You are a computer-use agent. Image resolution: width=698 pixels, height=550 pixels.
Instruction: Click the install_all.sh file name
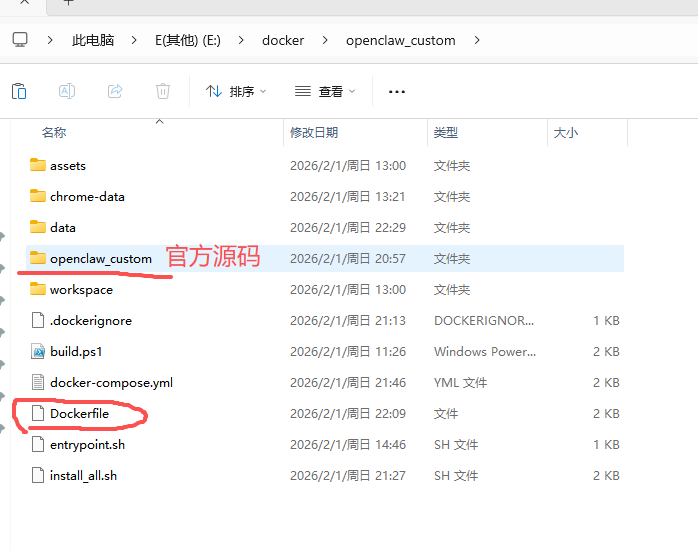point(83,476)
